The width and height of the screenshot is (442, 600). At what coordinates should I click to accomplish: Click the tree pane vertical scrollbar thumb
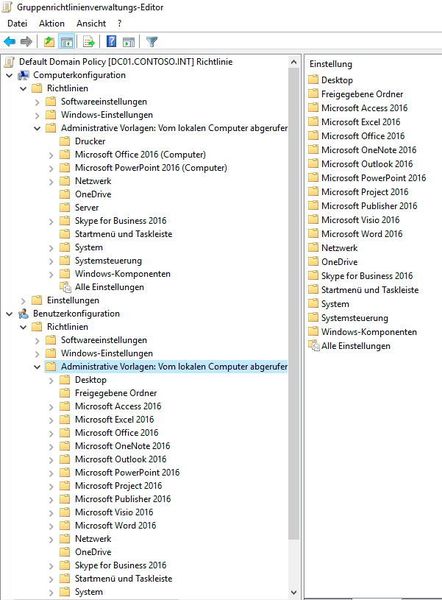294,304
